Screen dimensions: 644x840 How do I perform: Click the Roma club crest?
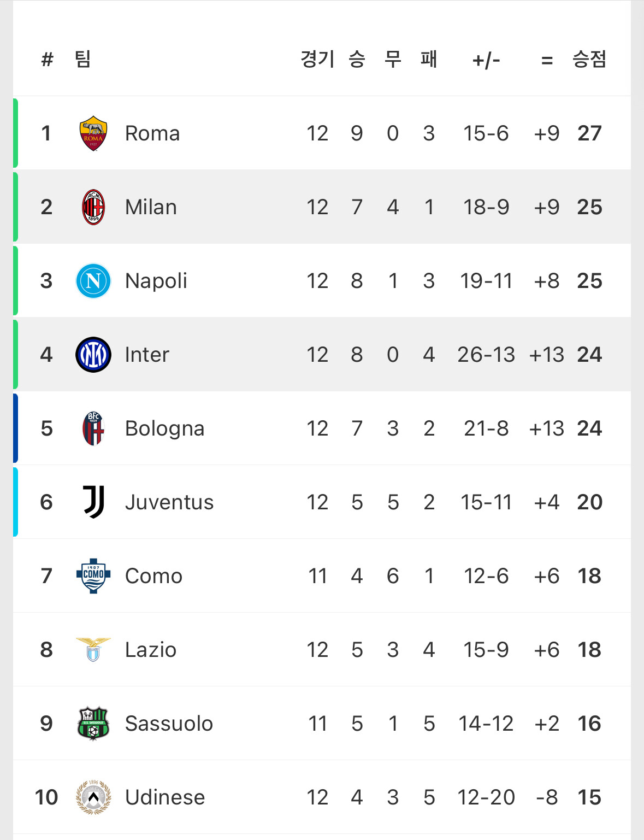click(x=93, y=133)
